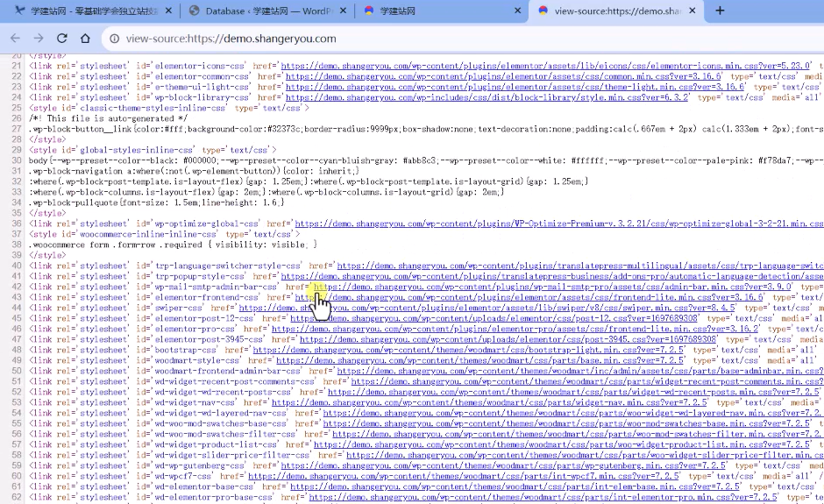The width and height of the screenshot is (824, 504).
Task: Select the first tab 学建站网 零基础学会独立站
Action: click(88, 11)
